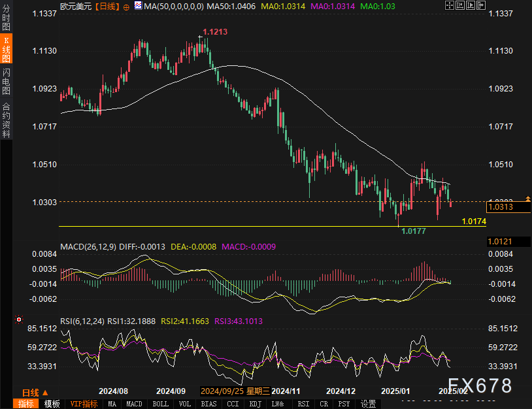Screen dimensions: 532x409
Task: Click the 【日线】 period label in the title
Action: [107, 6]
